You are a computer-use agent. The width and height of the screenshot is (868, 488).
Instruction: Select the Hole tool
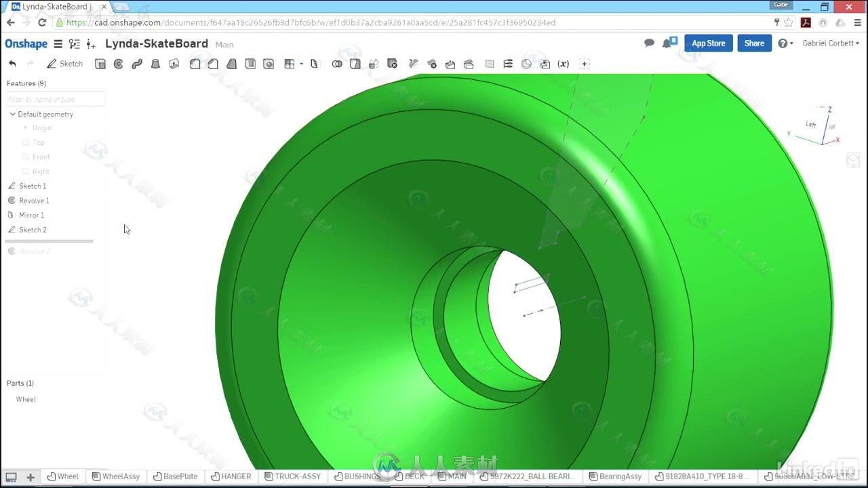point(269,64)
